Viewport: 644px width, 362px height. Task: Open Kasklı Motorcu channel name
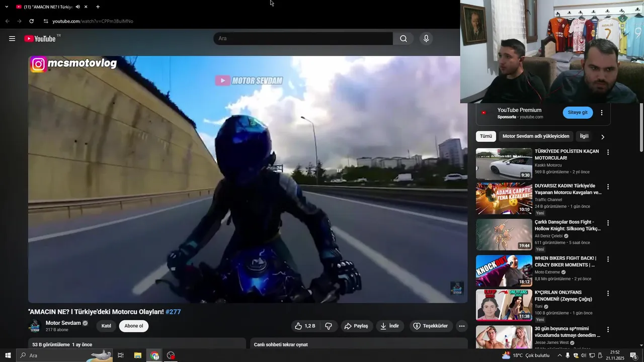pyautogui.click(x=548, y=165)
